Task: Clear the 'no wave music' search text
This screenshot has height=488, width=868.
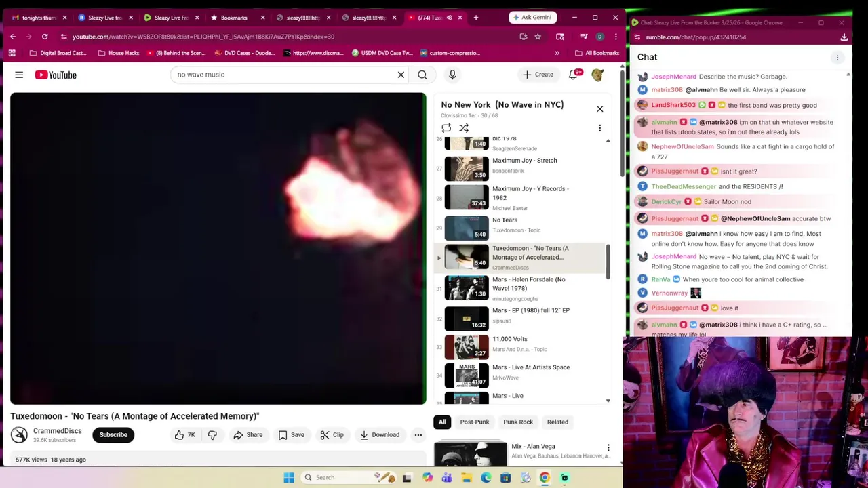Action: (401, 75)
